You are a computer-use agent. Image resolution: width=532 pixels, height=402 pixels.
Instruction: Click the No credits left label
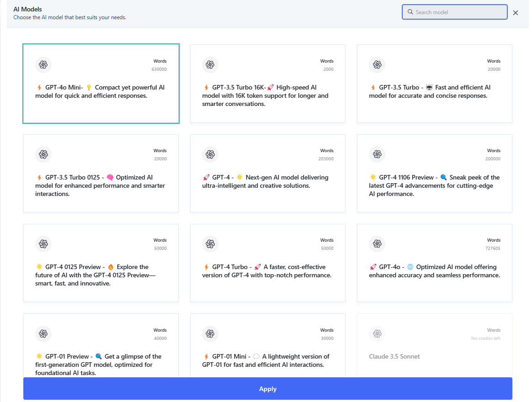[x=486, y=338]
